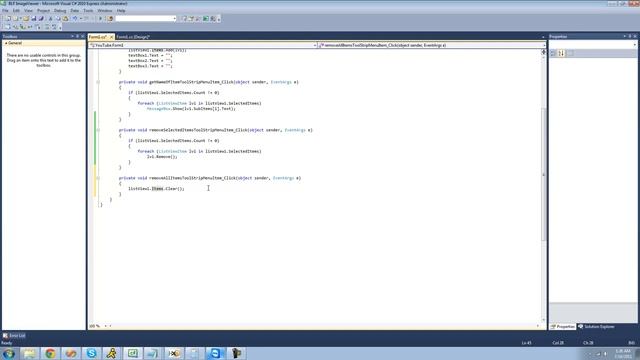
Task: Open Skype from the taskbar
Action: coord(91,353)
